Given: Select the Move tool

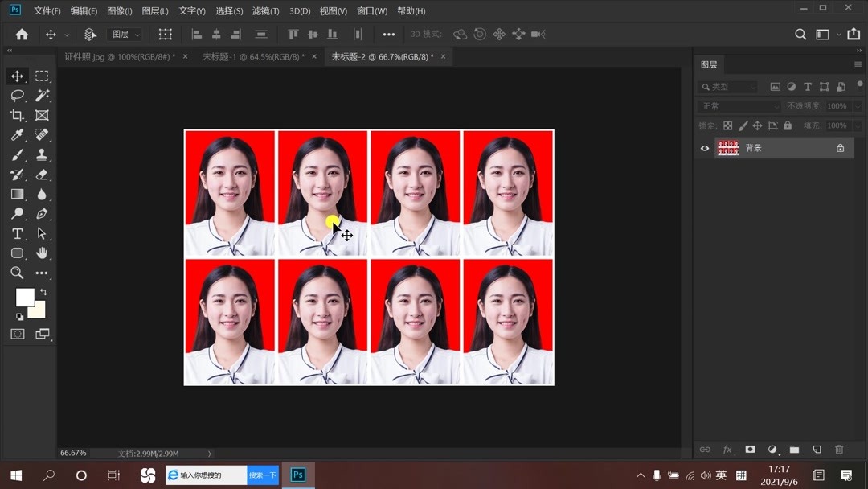Looking at the screenshot, I should (x=18, y=76).
